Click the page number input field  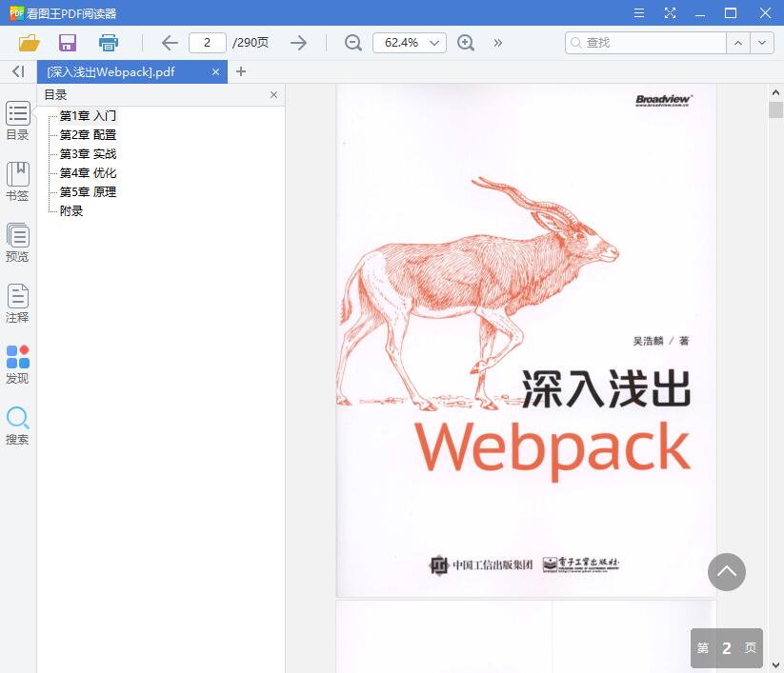coord(208,43)
